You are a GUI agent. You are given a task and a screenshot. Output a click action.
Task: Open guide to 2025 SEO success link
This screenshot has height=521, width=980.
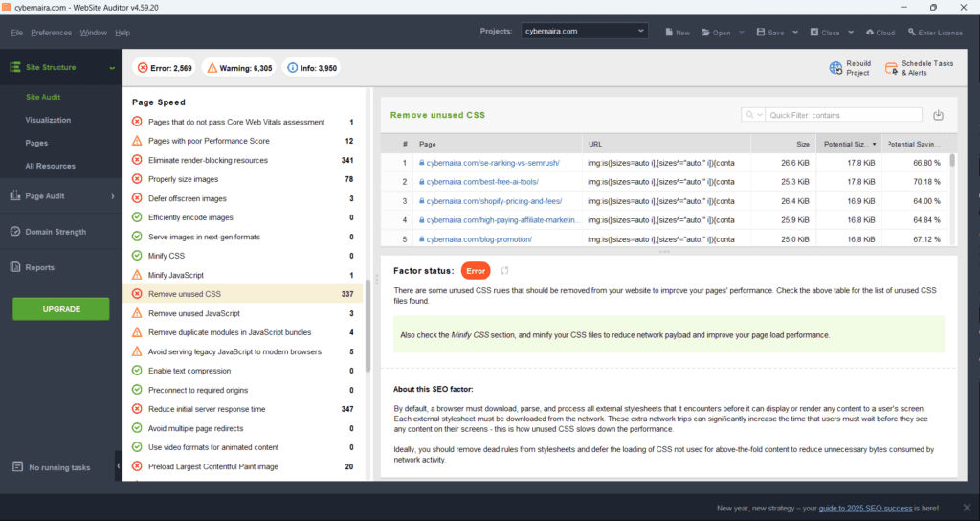865,508
